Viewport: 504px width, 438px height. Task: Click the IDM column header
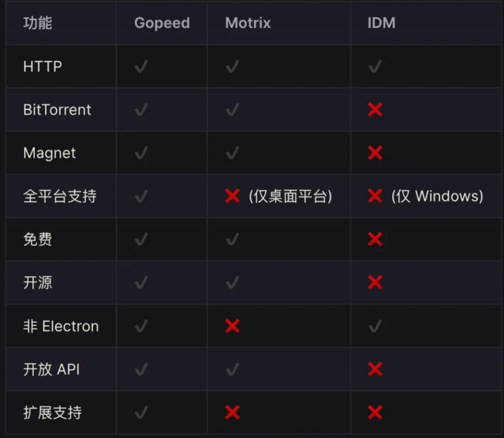pos(381,23)
